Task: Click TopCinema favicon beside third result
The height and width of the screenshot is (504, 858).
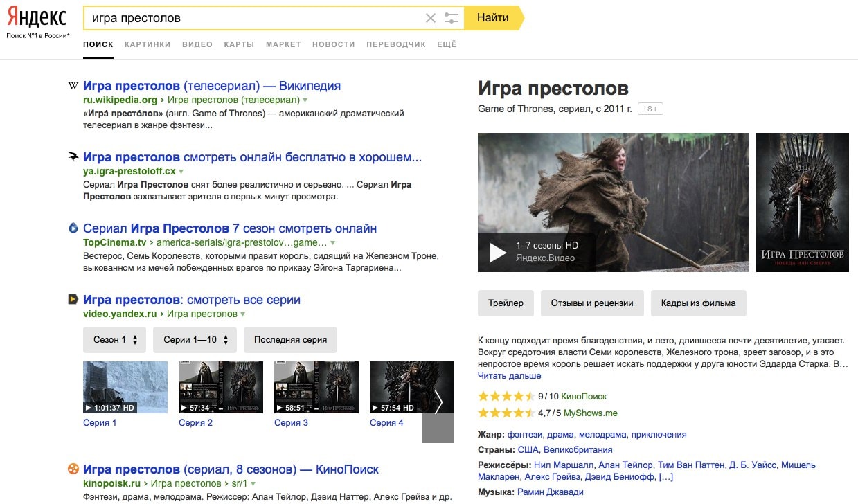Action: 73,228
